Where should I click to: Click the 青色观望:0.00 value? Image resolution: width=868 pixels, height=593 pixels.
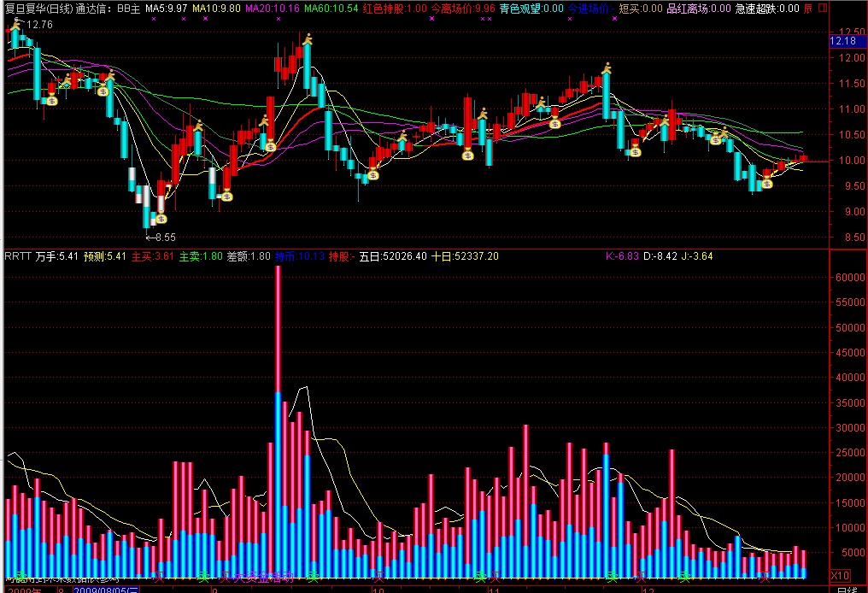[x=531, y=9]
